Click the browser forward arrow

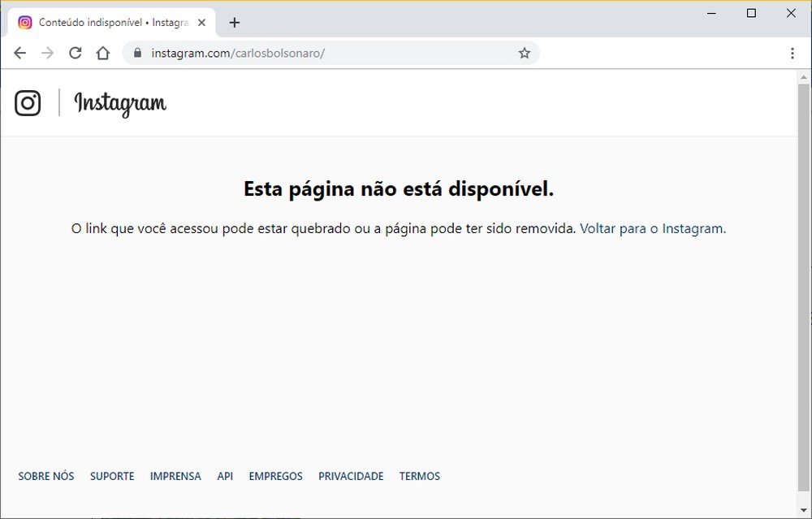(x=48, y=53)
